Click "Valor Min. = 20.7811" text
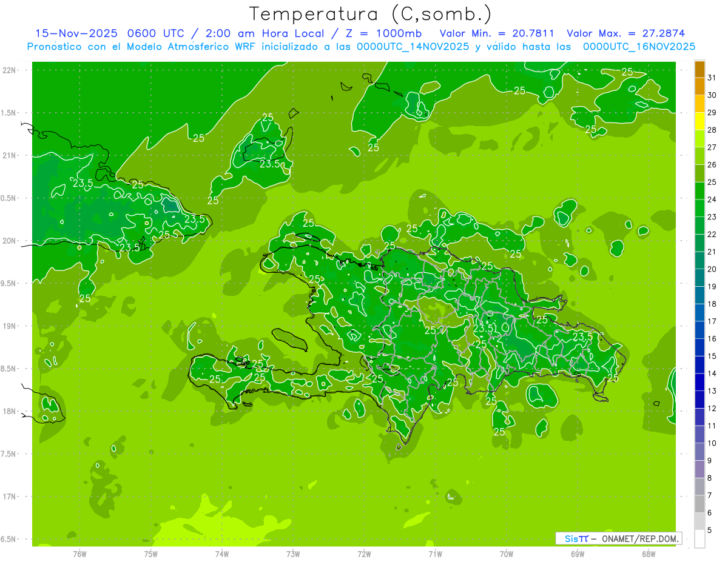This screenshot has width=728, height=562. point(497,33)
